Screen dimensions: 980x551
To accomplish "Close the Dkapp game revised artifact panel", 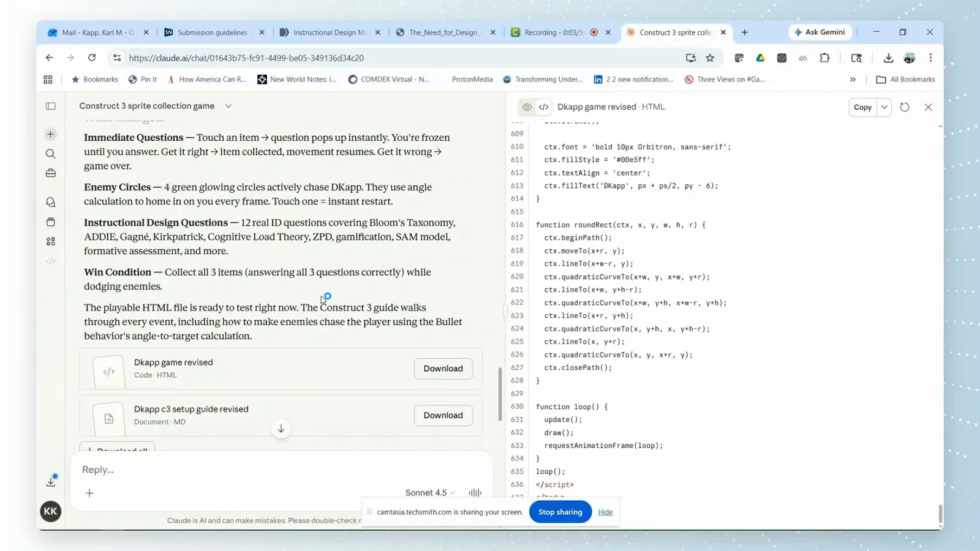I will click(x=929, y=107).
